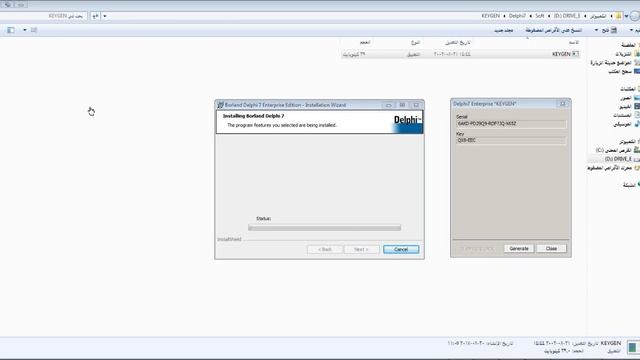Expand the فتح (Open) dropdown arrow
Image resolution: width=640 pixels, height=360 pixels.
click(x=596, y=30)
